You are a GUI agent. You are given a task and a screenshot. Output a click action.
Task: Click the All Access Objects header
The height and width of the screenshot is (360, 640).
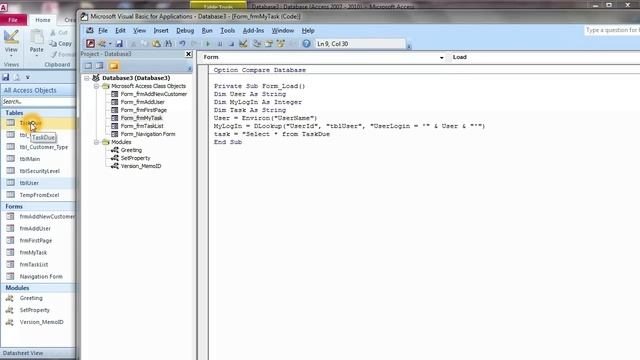point(38,90)
